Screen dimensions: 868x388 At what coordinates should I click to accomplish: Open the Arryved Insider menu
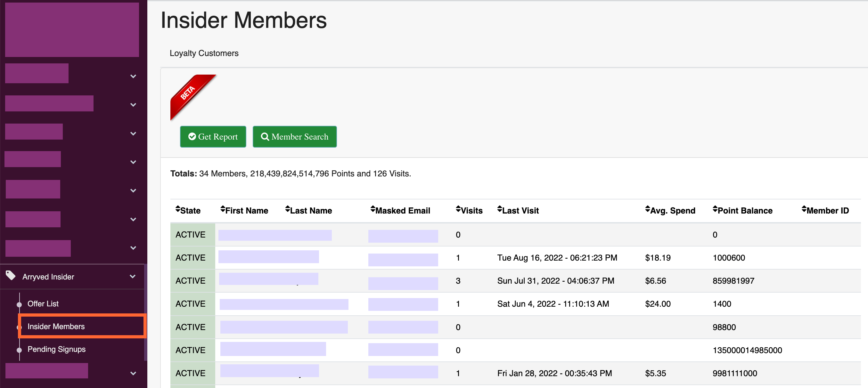click(x=72, y=277)
